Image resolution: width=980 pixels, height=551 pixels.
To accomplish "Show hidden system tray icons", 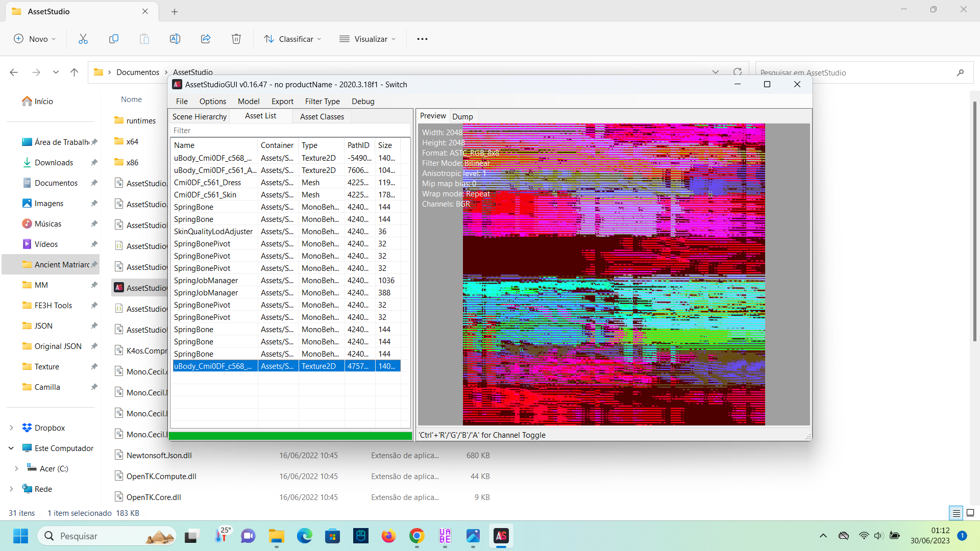I will pos(823,536).
